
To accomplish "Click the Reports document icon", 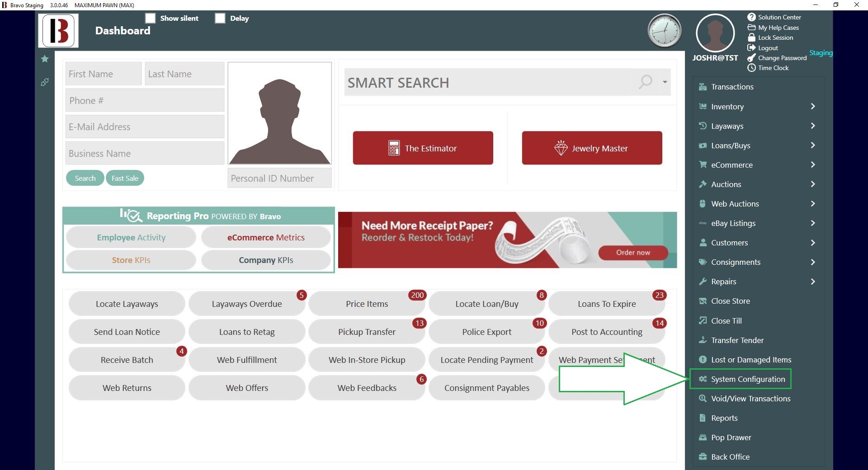I will [703, 418].
